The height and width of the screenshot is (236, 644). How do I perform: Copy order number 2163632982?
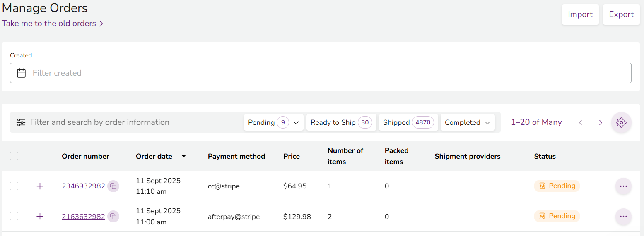click(113, 217)
